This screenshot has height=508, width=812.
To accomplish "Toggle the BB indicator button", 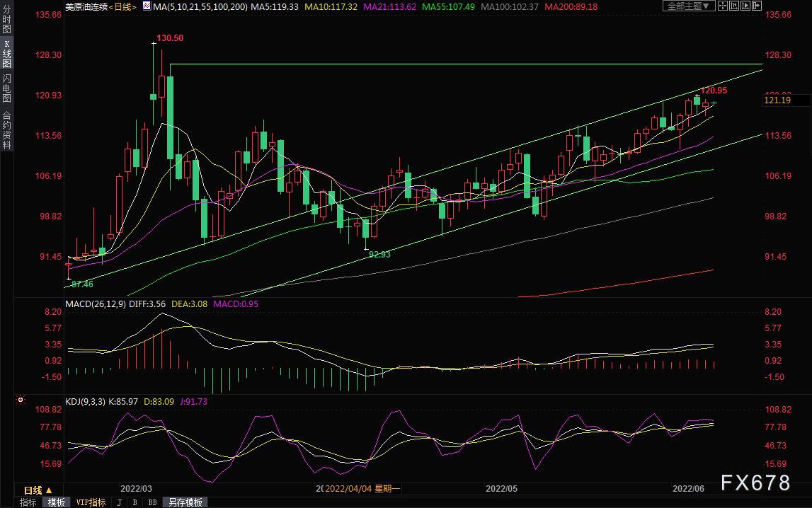I will (152, 502).
